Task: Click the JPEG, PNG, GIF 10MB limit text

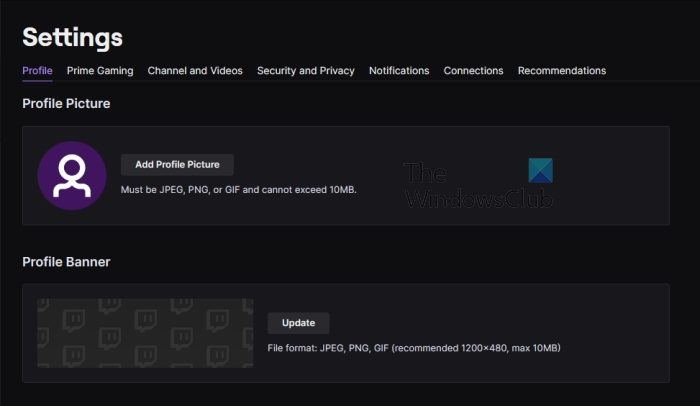Action: point(239,190)
